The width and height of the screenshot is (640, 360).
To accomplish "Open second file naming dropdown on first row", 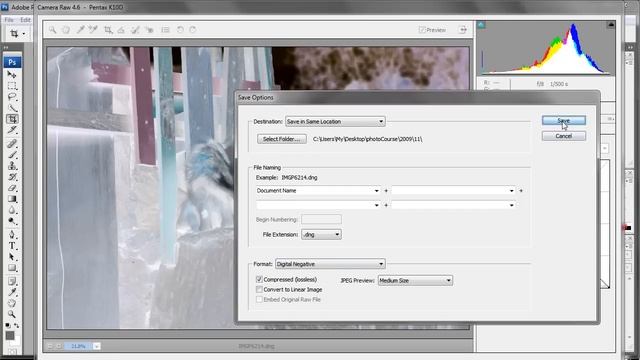I will pyautogui.click(x=453, y=191).
